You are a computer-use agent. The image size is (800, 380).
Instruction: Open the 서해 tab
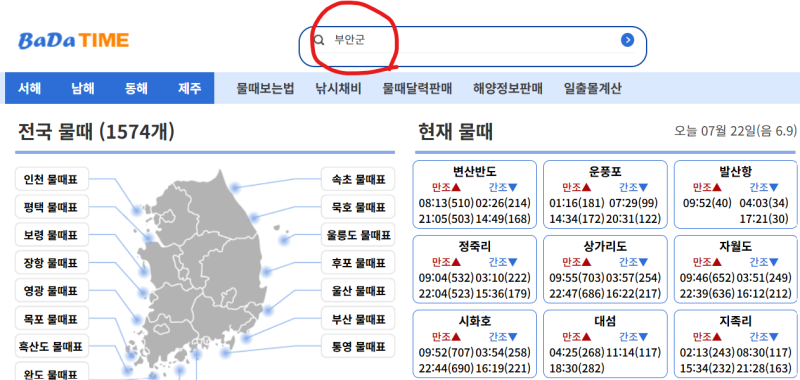point(30,88)
